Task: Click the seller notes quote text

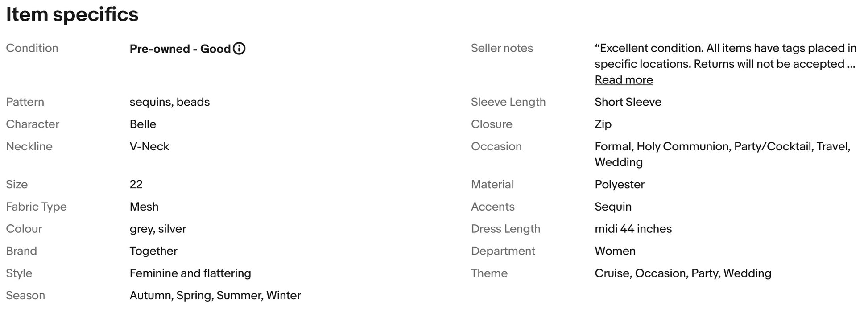Action: coord(725,56)
